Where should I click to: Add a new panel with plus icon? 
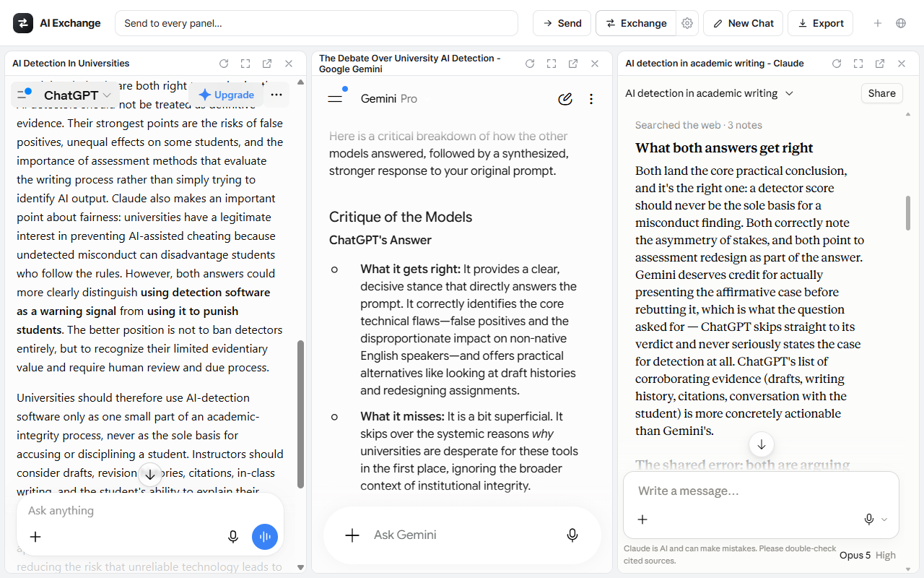pos(878,23)
